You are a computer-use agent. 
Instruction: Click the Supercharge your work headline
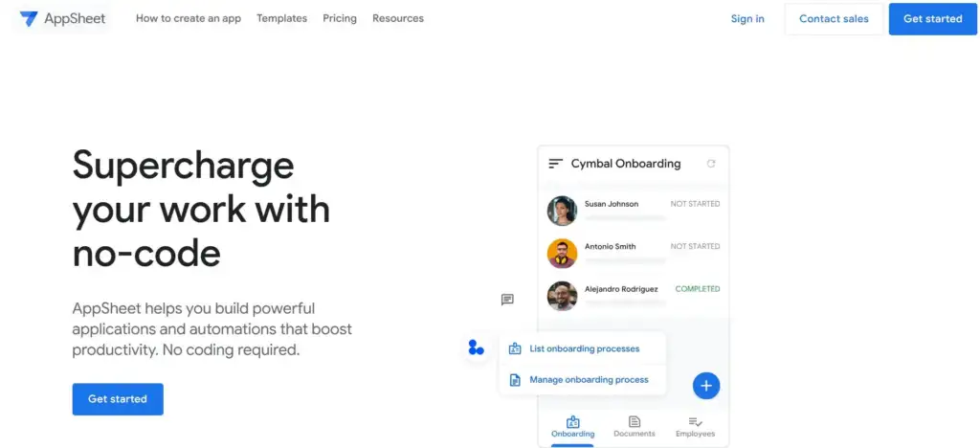201,210
